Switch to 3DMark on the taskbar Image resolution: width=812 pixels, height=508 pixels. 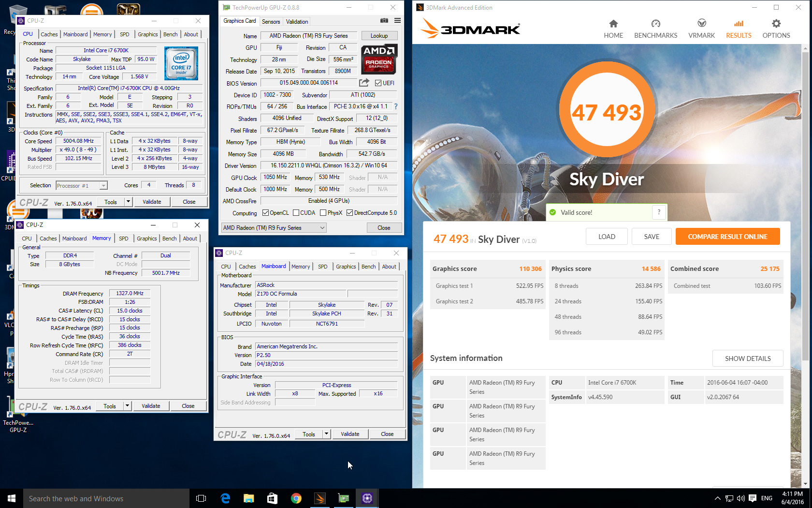320,498
